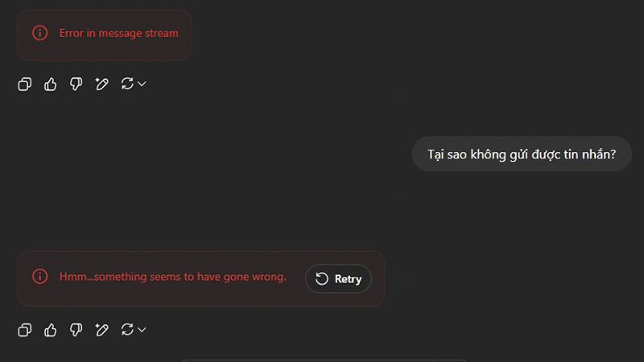Open canvas edit icon below the Retry error
The height and width of the screenshot is (362, 644).
click(101, 329)
